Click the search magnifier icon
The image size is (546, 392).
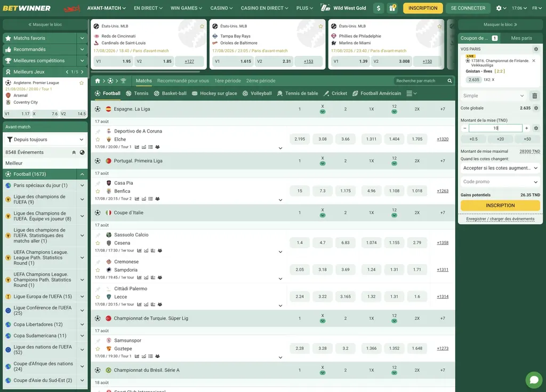pyautogui.click(x=449, y=81)
